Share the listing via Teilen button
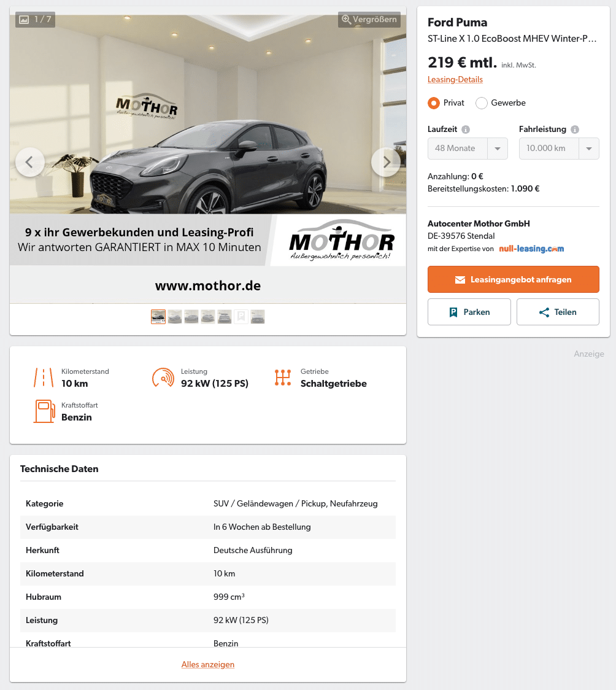616x690 pixels. click(x=558, y=312)
